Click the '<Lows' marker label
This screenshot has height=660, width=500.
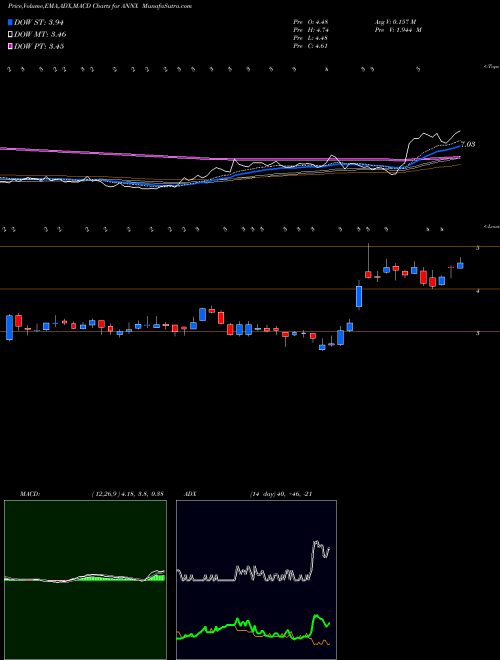tap(492, 226)
